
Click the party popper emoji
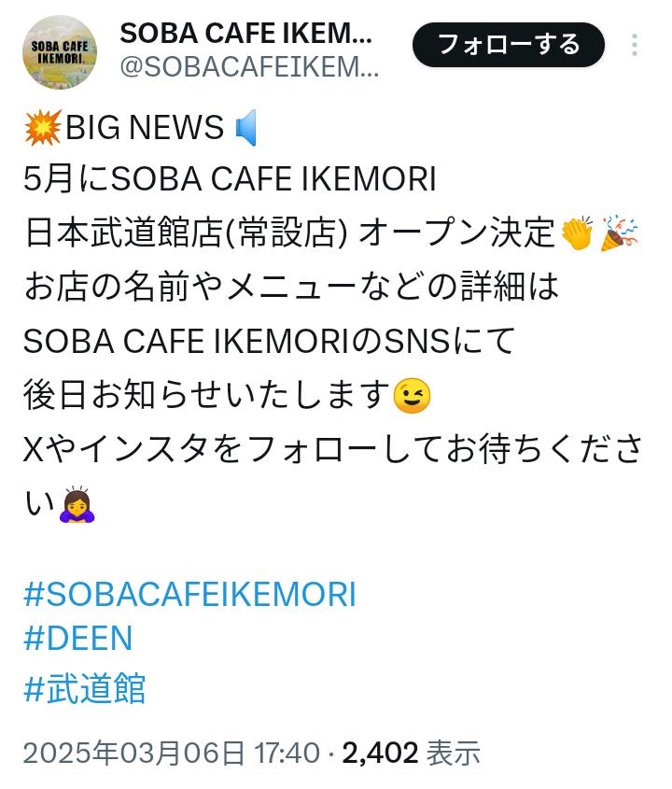[x=620, y=232]
